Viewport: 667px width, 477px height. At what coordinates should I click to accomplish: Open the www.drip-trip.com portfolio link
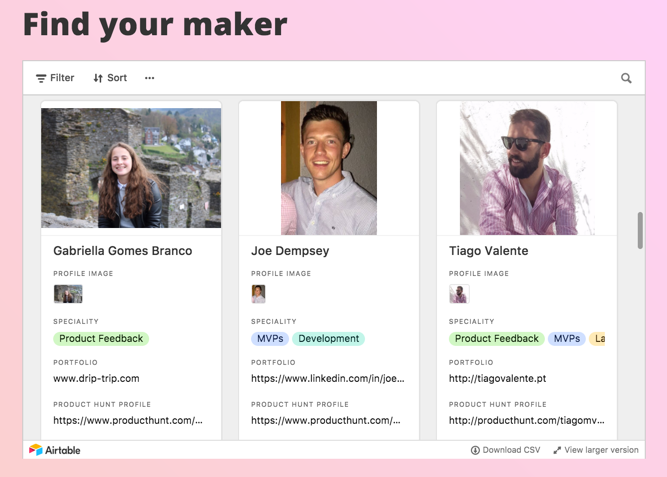tap(96, 379)
